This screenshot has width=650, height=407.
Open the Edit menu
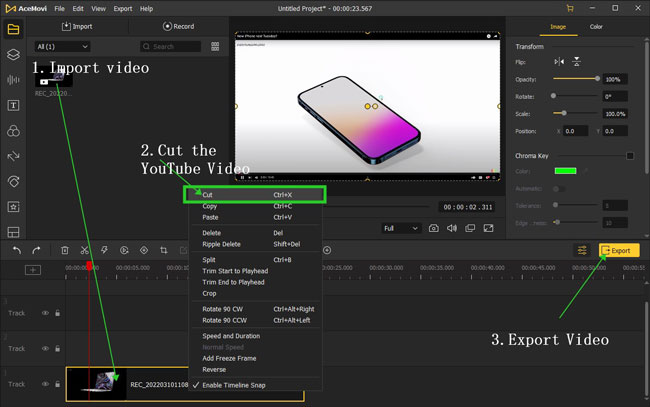point(78,8)
